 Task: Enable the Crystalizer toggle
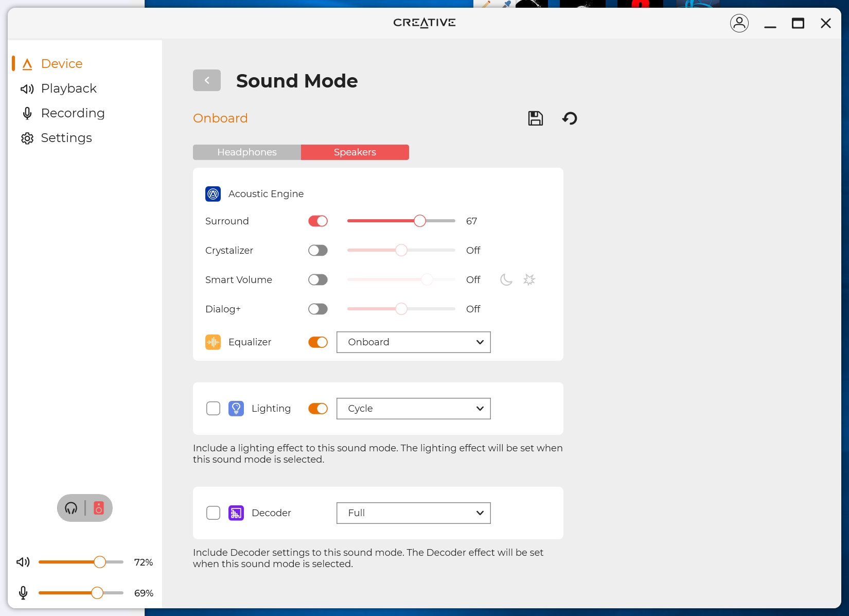[318, 250]
